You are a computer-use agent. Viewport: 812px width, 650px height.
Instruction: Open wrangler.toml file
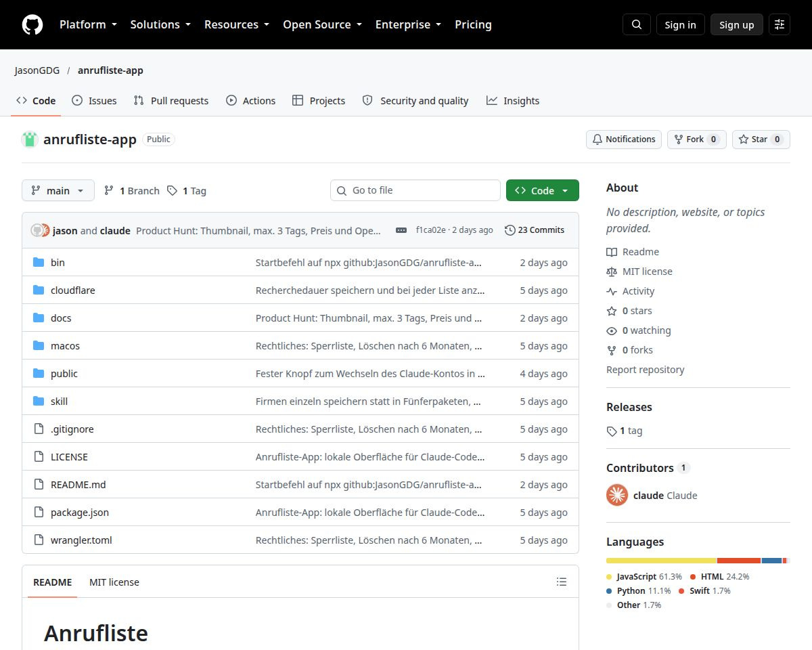pos(81,540)
